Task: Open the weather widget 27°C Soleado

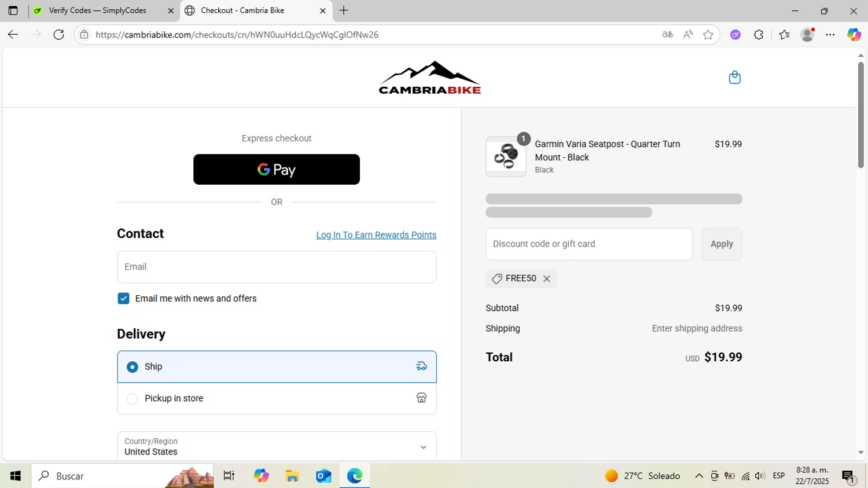Action: click(642, 476)
